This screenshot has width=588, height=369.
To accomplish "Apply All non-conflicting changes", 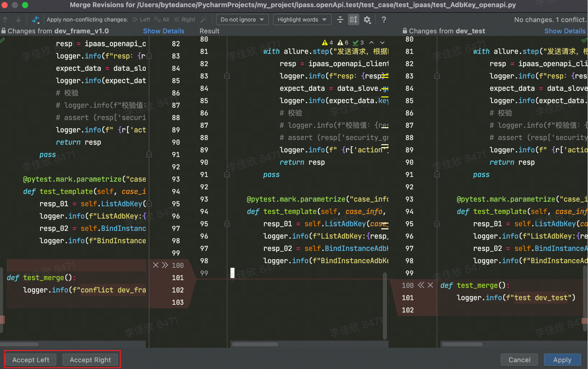I will pyautogui.click(x=162, y=19).
